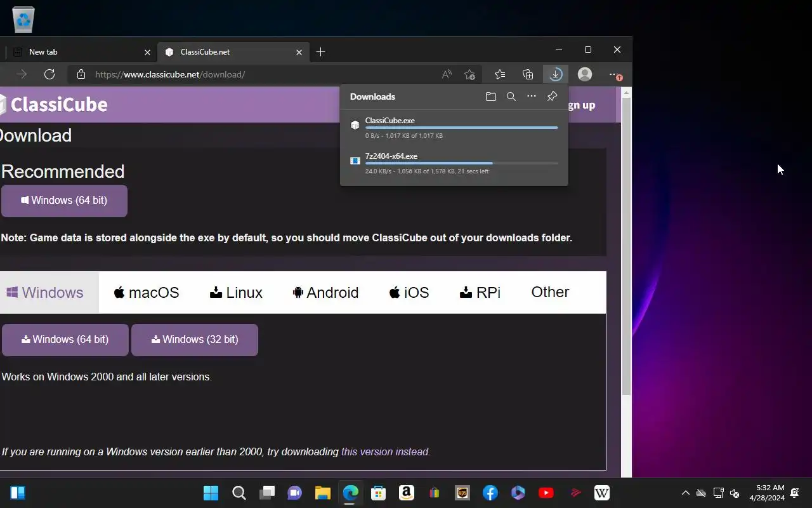
Task: Open ClassiCube.exe download entry
Action: [454, 128]
